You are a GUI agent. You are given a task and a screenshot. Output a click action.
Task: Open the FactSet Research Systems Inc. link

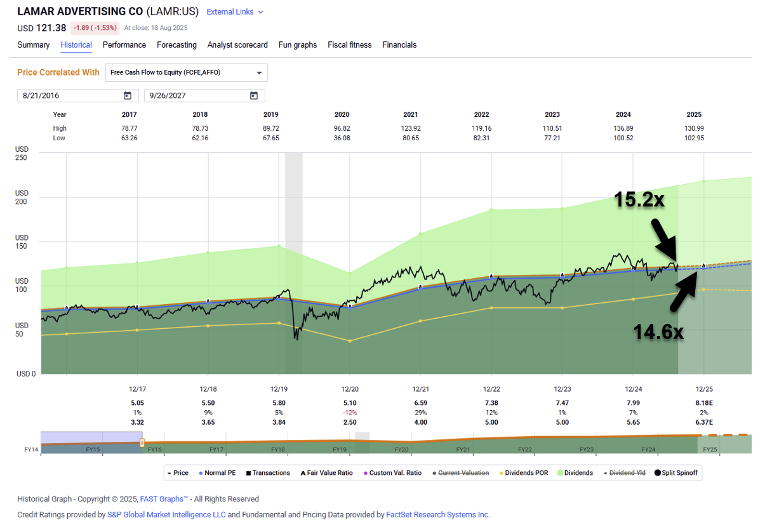438,515
